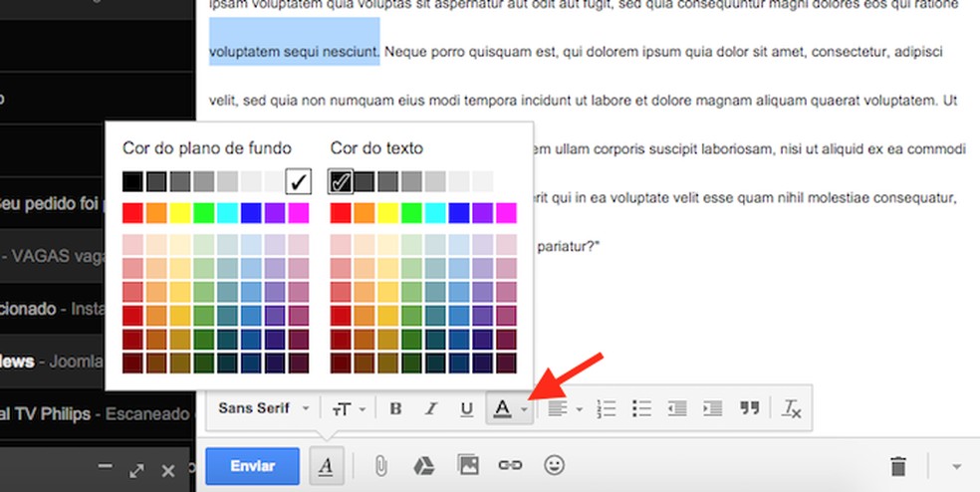Set the text color to bright red
Screen dimensions: 980x492
click(x=341, y=213)
